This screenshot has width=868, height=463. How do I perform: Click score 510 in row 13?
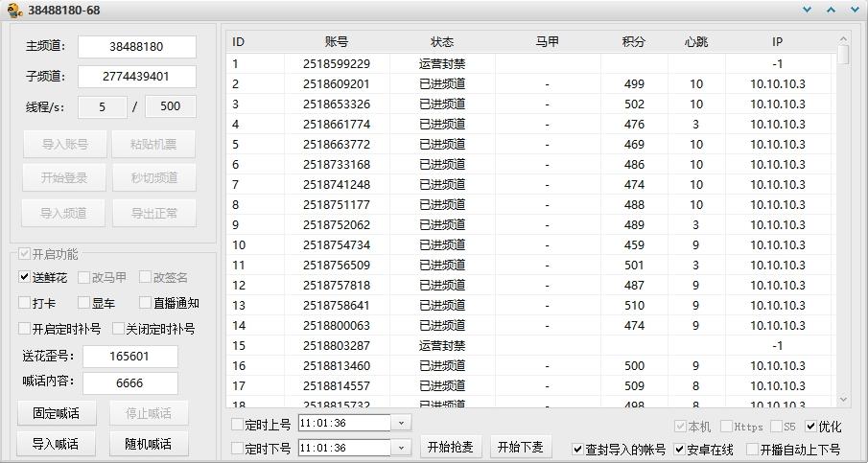coord(634,306)
